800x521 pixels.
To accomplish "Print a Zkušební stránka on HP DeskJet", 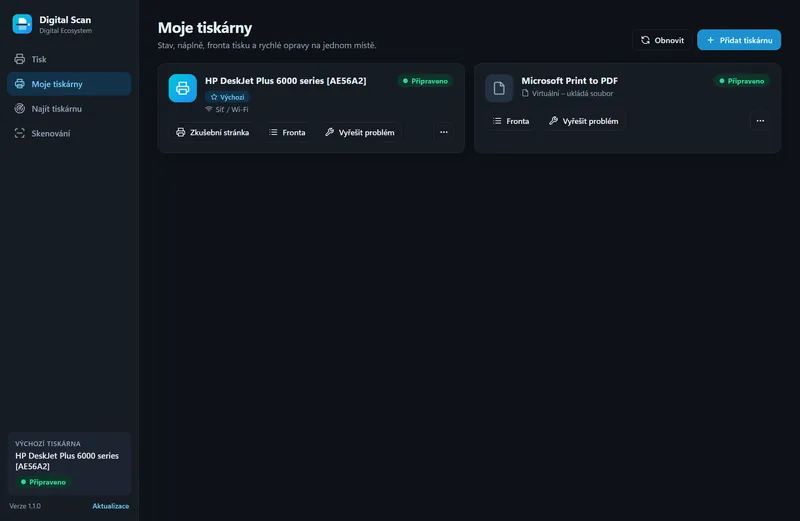I will pos(212,132).
